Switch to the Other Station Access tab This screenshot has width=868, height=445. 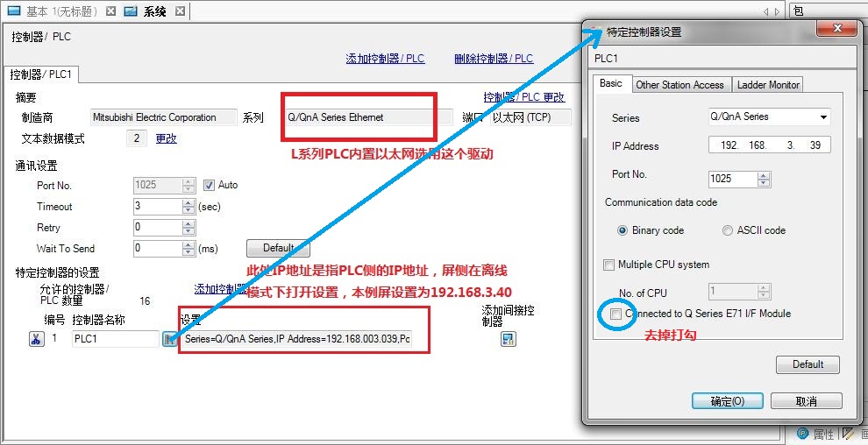[x=679, y=85]
